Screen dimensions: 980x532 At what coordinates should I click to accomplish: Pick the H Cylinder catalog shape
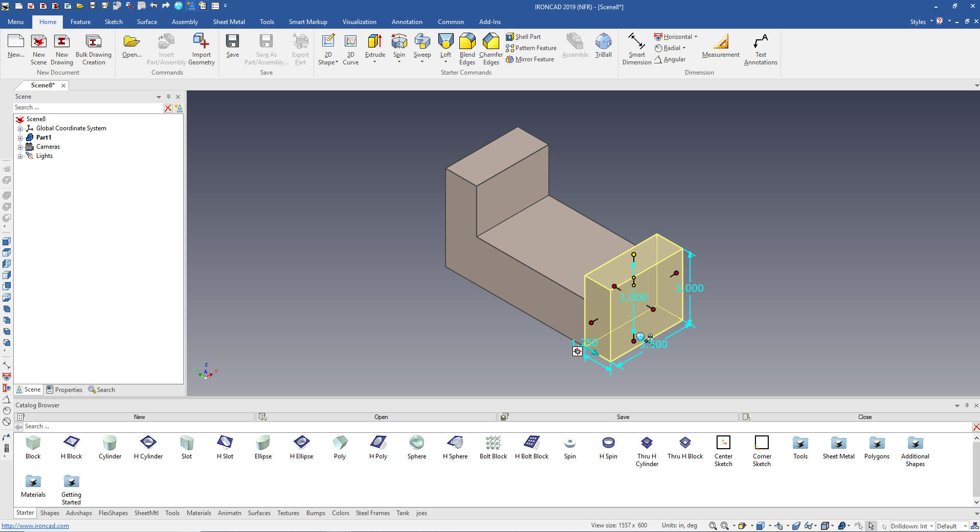tap(148, 443)
